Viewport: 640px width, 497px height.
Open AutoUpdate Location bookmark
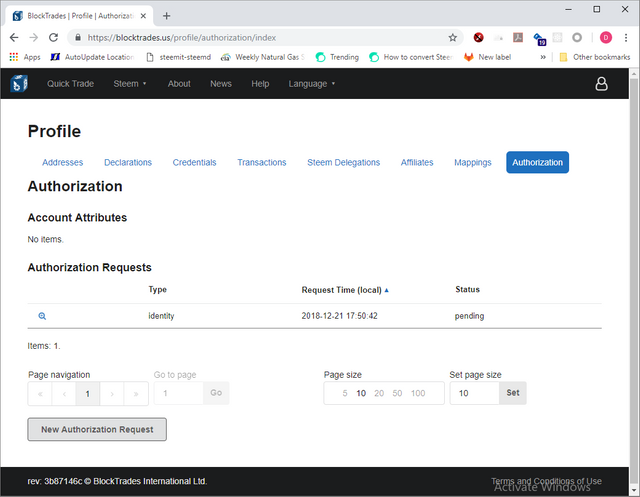(92, 57)
